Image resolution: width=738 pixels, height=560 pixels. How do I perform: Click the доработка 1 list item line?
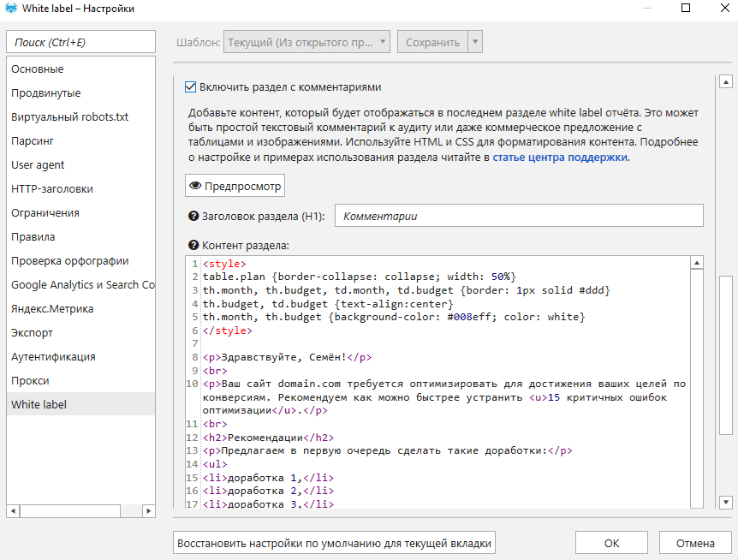coord(268,478)
